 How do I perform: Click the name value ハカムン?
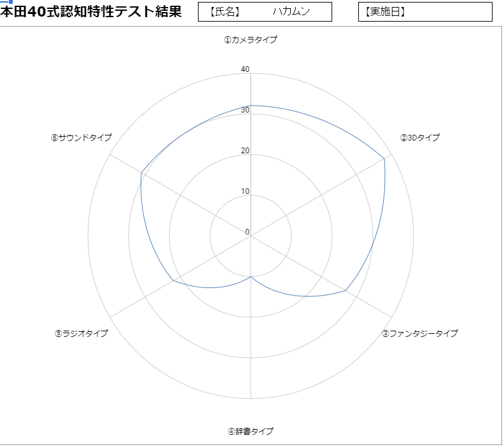[291, 11]
